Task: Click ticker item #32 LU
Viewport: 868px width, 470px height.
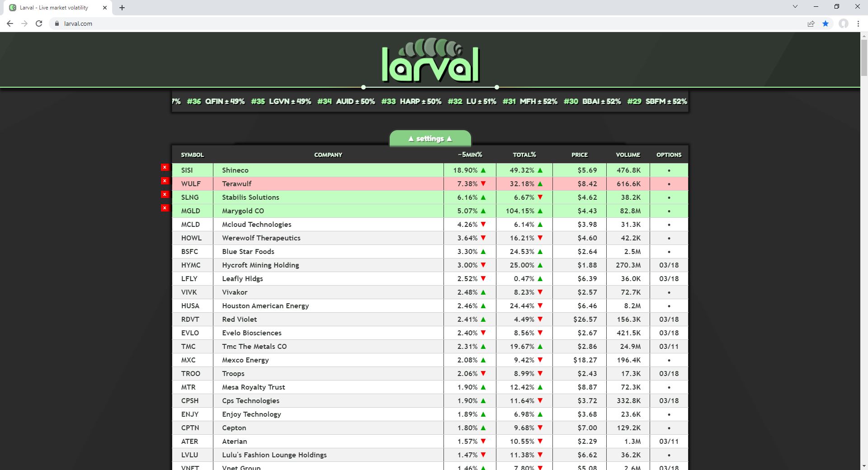Action: point(472,101)
